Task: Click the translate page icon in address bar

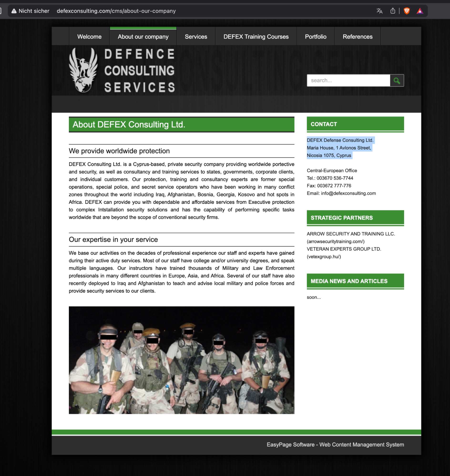Action: 379,11
